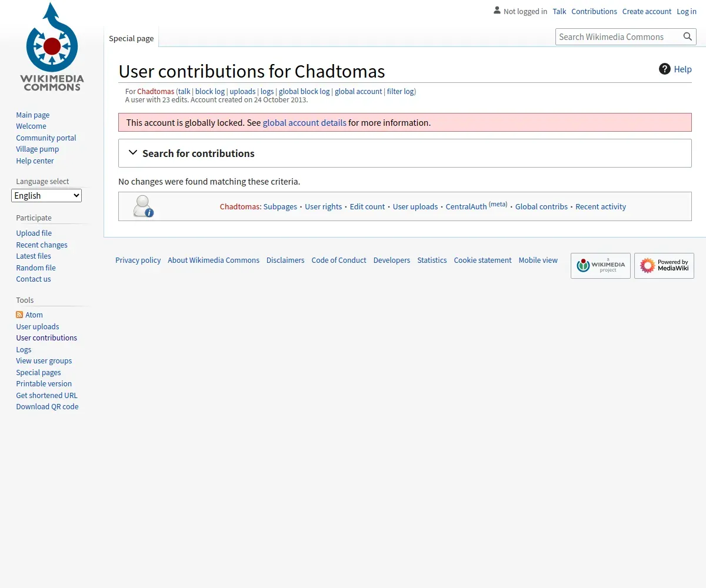The height and width of the screenshot is (588, 706).
Task: Click the Powered by MediaWiki badge
Action: 664,266
